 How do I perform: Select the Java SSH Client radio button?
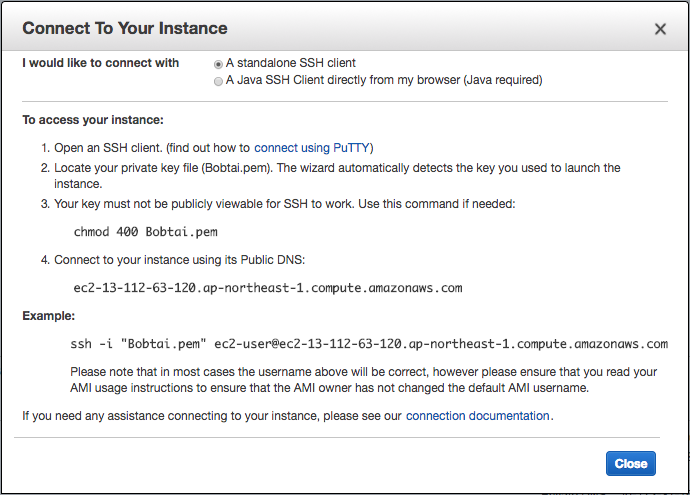pos(218,80)
